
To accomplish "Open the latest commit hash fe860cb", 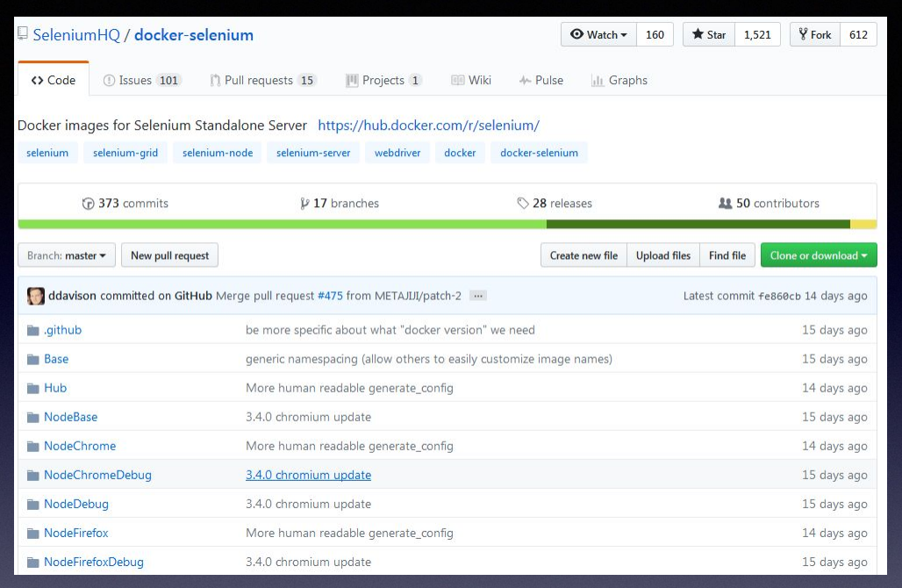I will click(779, 297).
